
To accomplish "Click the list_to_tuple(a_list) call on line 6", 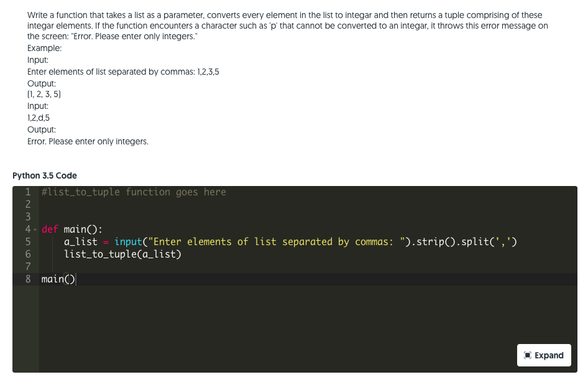I will [x=121, y=254].
